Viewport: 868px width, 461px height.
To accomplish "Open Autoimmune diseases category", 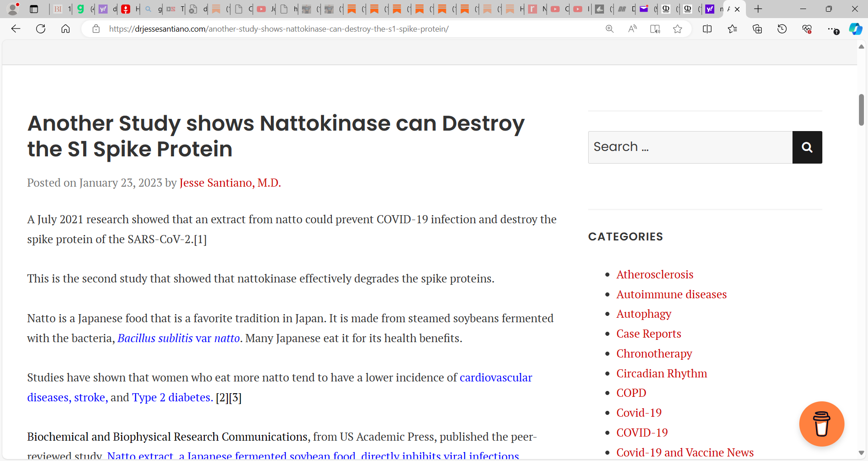I will (671, 294).
